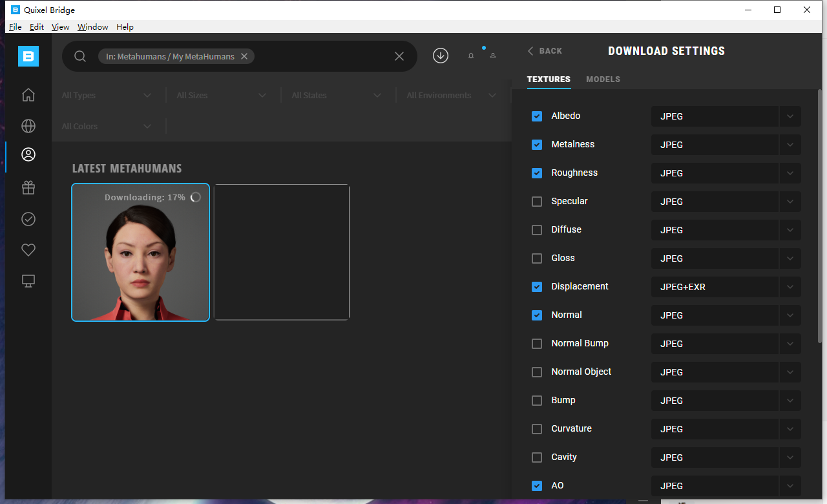Select the downloading MetaHuman thumbnail
The image size is (827, 504).
pyautogui.click(x=140, y=253)
